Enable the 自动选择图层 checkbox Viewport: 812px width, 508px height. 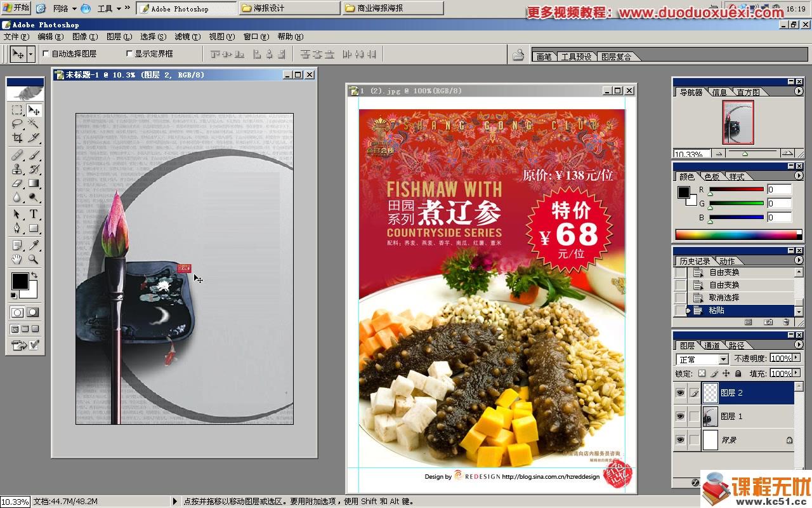(x=46, y=54)
